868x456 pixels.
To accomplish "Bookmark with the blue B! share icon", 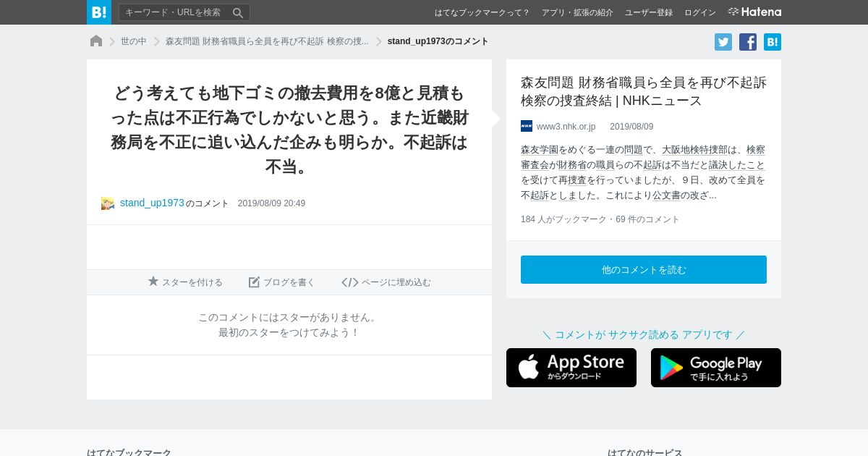I will (x=773, y=42).
